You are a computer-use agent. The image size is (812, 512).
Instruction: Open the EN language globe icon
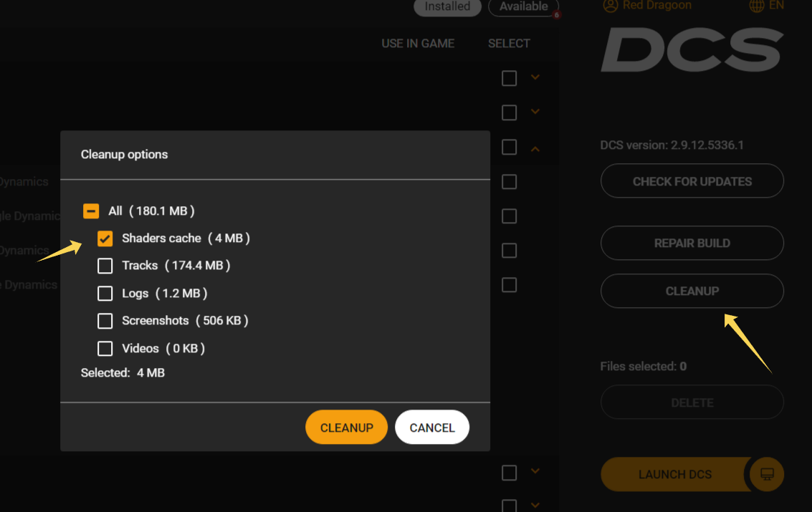pyautogui.click(x=757, y=6)
